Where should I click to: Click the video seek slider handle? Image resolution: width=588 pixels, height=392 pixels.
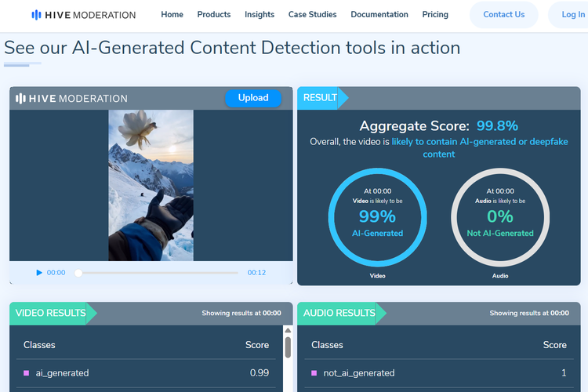click(x=78, y=273)
